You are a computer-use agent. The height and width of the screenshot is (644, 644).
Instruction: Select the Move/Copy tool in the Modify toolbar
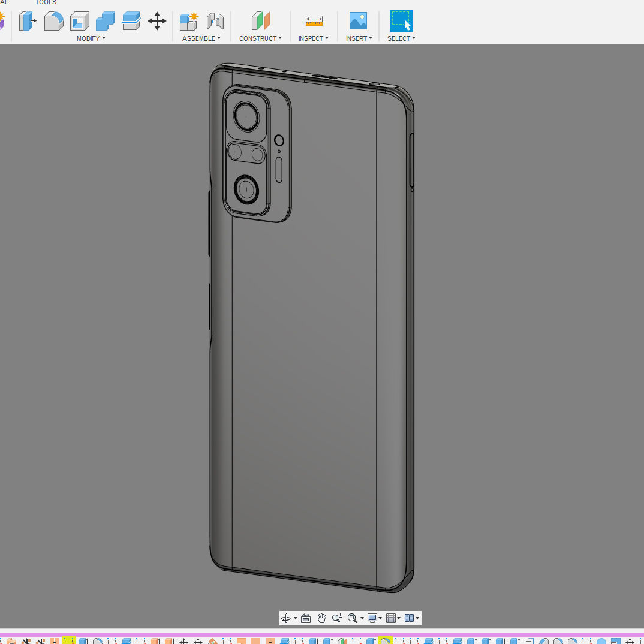(157, 21)
